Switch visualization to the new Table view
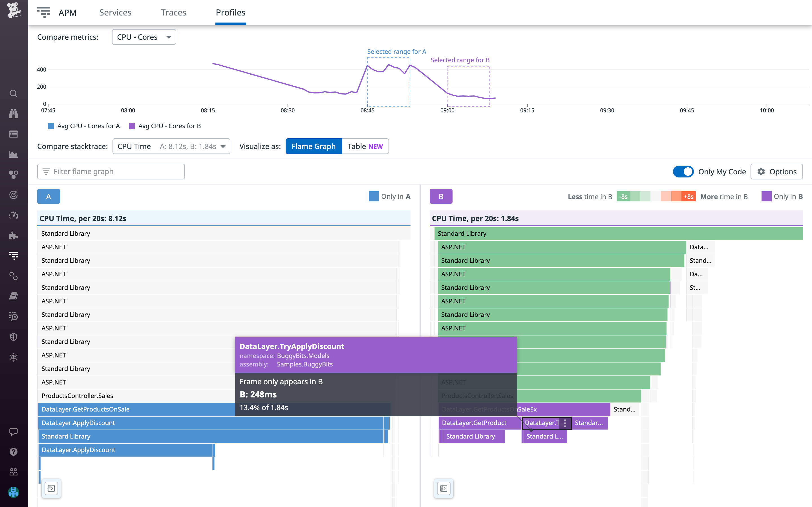The image size is (812, 507). pos(365,146)
